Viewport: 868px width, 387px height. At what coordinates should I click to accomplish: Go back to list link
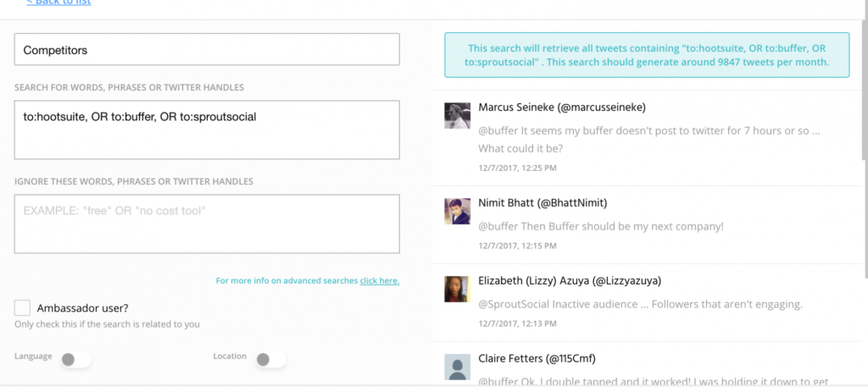click(x=58, y=3)
